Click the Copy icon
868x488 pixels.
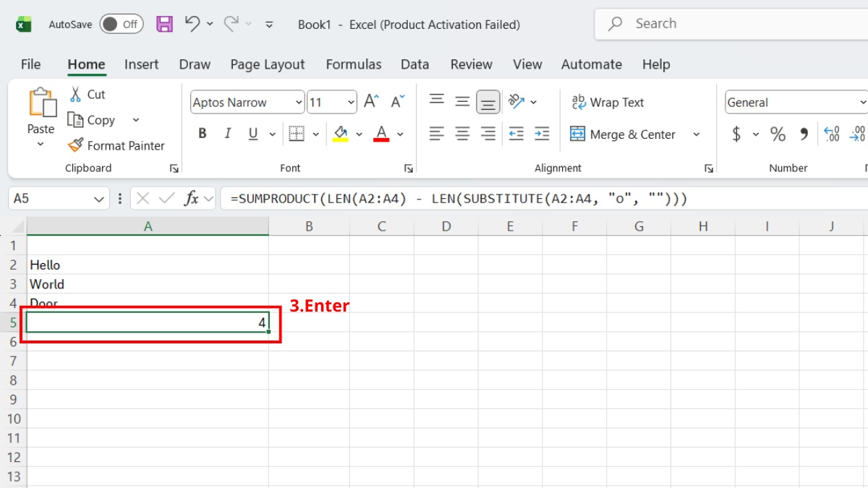pyautogui.click(x=76, y=120)
